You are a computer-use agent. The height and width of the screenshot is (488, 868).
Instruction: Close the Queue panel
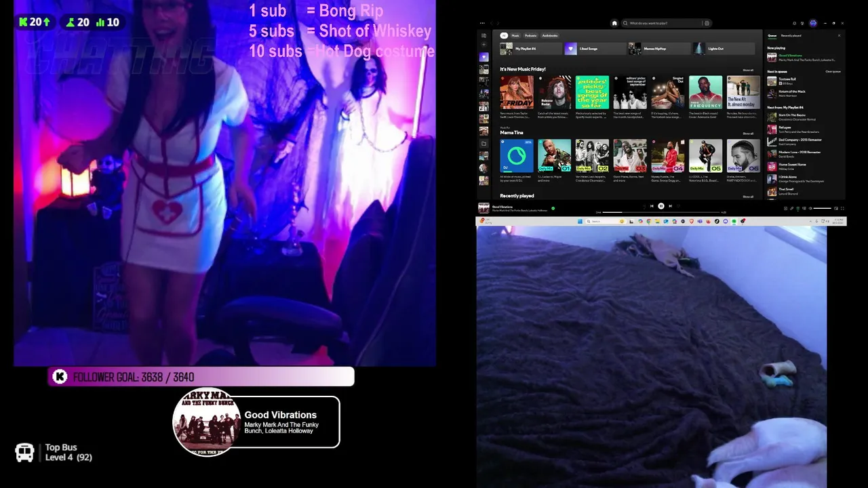[x=839, y=35]
